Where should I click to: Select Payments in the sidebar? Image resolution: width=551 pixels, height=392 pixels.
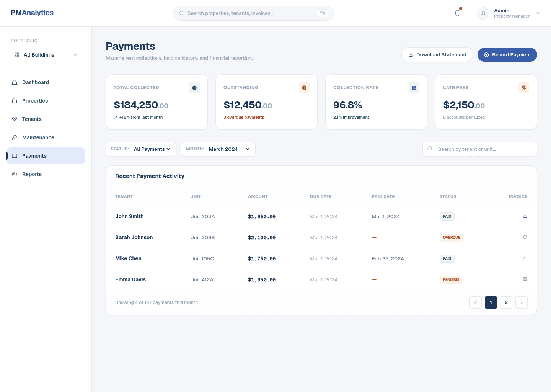[x=46, y=156]
